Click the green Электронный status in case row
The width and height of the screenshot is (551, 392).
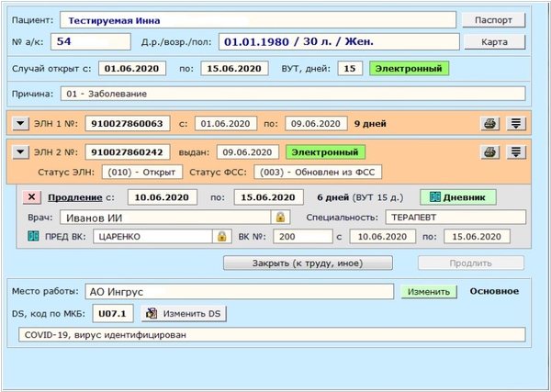click(408, 68)
